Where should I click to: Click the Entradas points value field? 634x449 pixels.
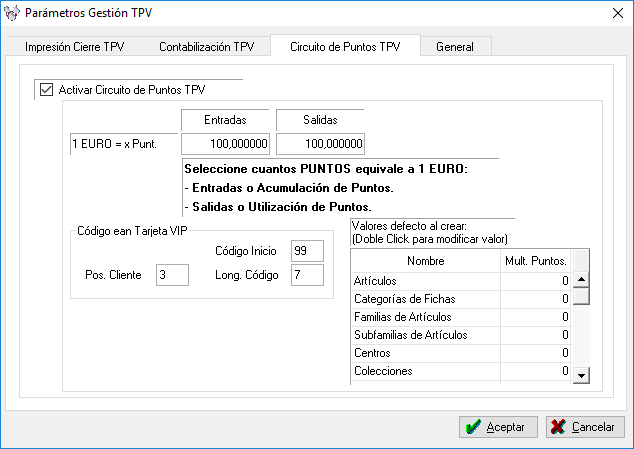tap(225, 144)
